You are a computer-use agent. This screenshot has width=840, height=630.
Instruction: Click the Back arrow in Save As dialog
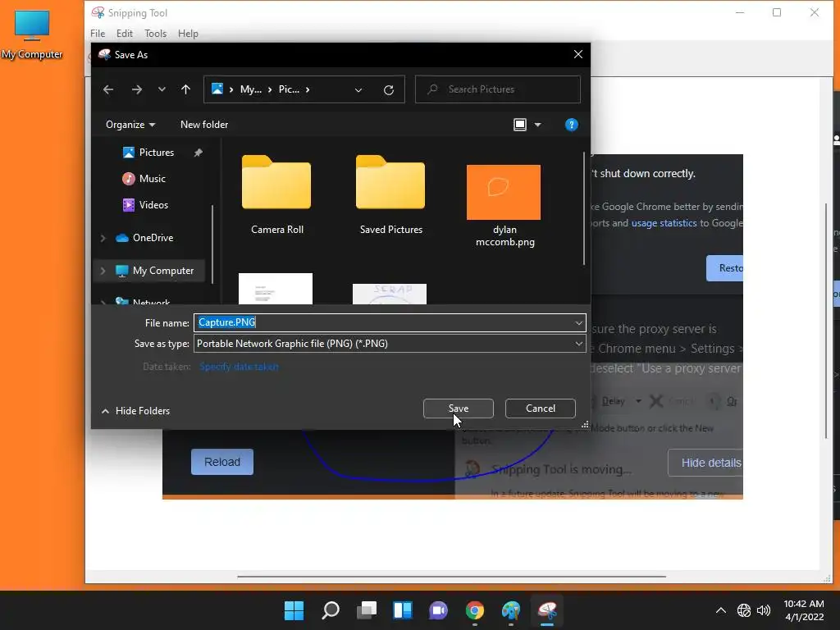108,89
